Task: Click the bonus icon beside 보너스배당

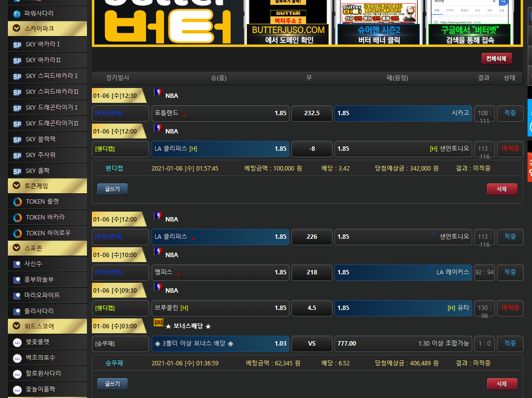Action: (159, 323)
